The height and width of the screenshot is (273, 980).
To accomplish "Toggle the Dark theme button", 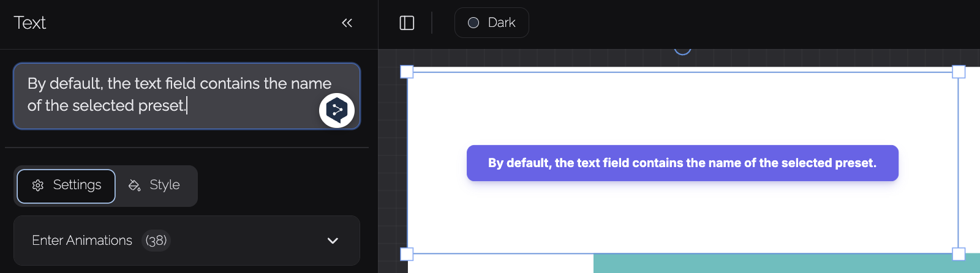I will pyautogui.click(x=491, y=23).
